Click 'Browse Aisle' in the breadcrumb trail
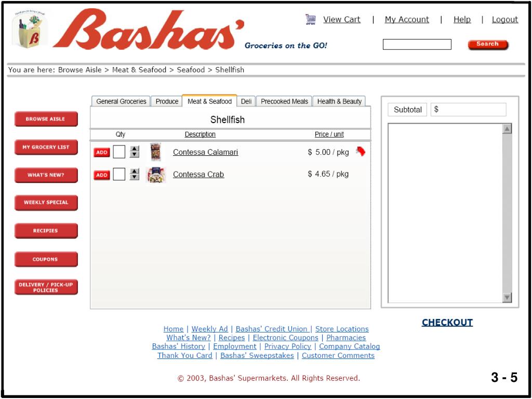The image size is (532, 399). coord(79,70)
